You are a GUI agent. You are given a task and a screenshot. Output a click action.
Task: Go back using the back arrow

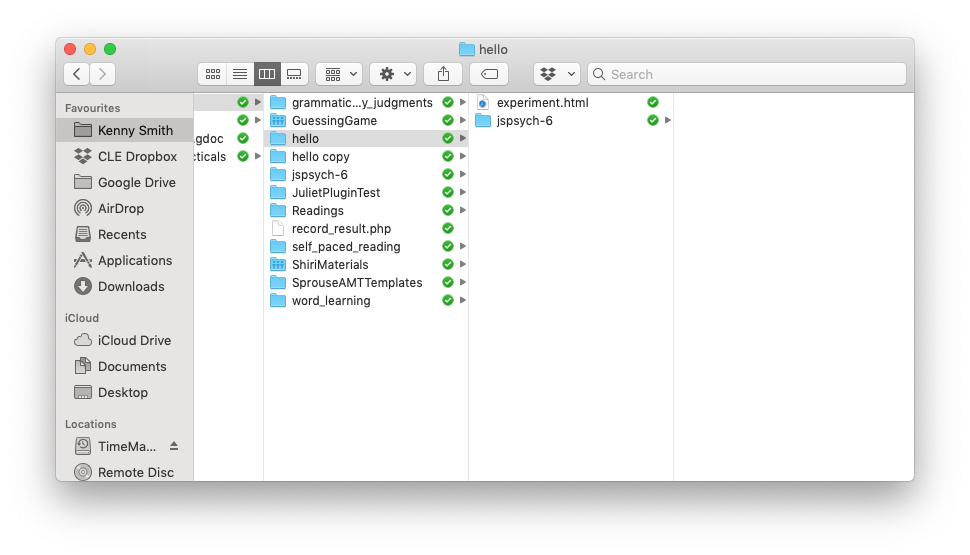[77, 74]
